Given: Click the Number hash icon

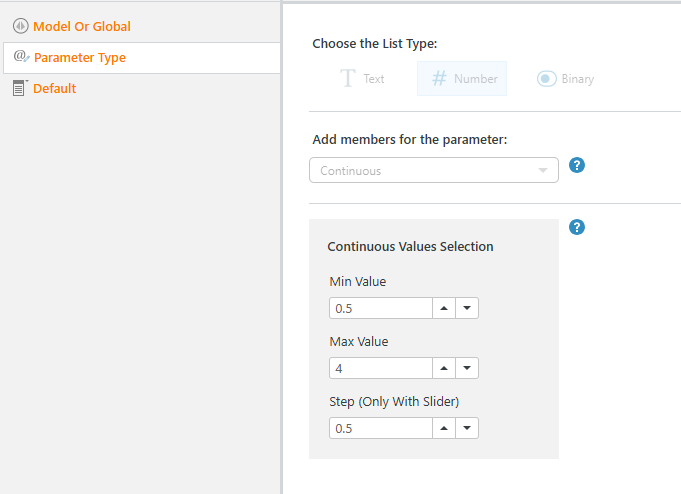Looking at the screenshot, I should [x=438, y=78].
